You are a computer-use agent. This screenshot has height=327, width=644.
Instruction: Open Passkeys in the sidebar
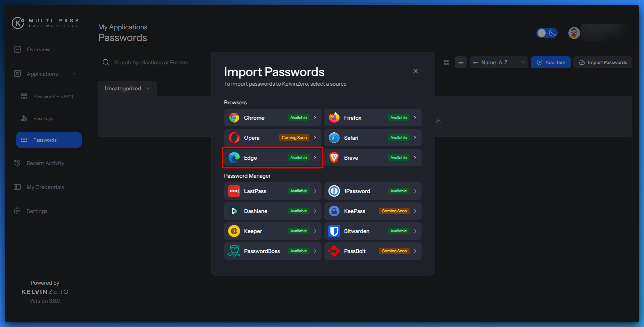43,118
